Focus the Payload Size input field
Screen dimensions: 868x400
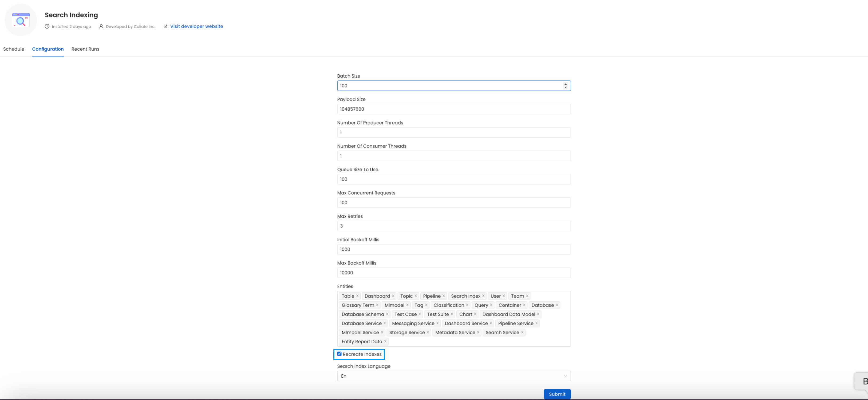[453, 109]
